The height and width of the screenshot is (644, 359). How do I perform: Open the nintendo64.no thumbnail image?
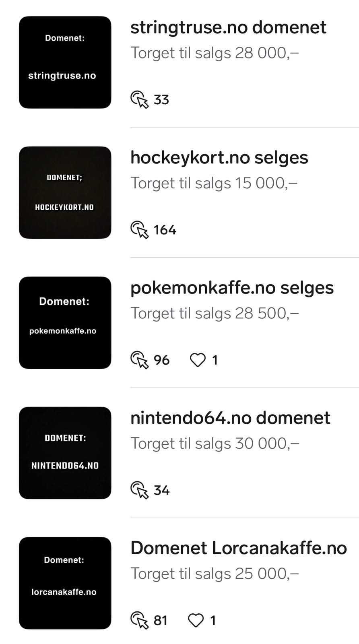pyautogui.click(x=65, y=453)
